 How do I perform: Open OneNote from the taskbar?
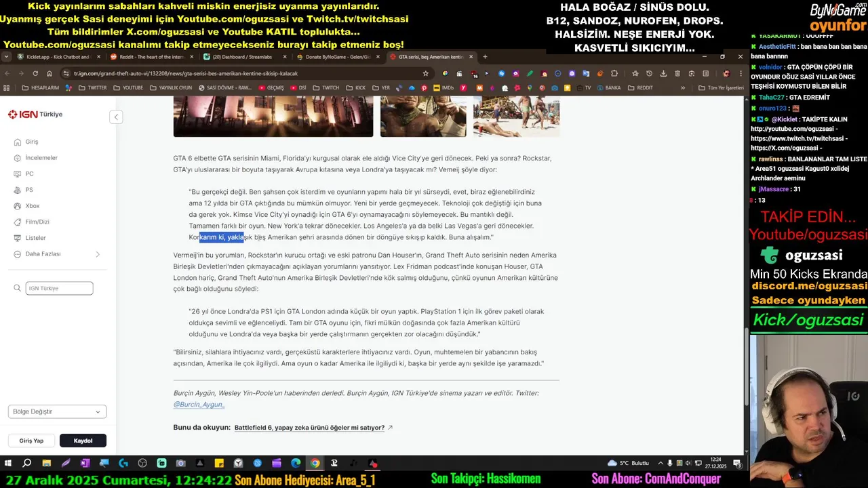[x=85, y=463]
